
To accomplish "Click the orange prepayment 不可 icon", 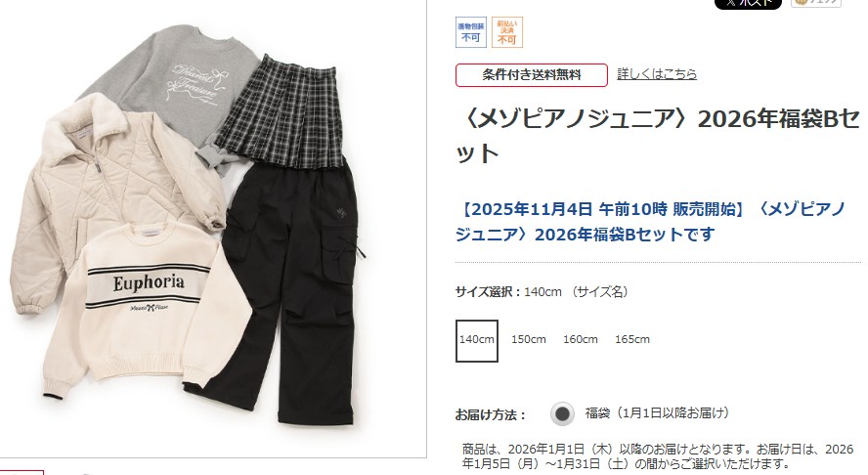I will 507,32.
